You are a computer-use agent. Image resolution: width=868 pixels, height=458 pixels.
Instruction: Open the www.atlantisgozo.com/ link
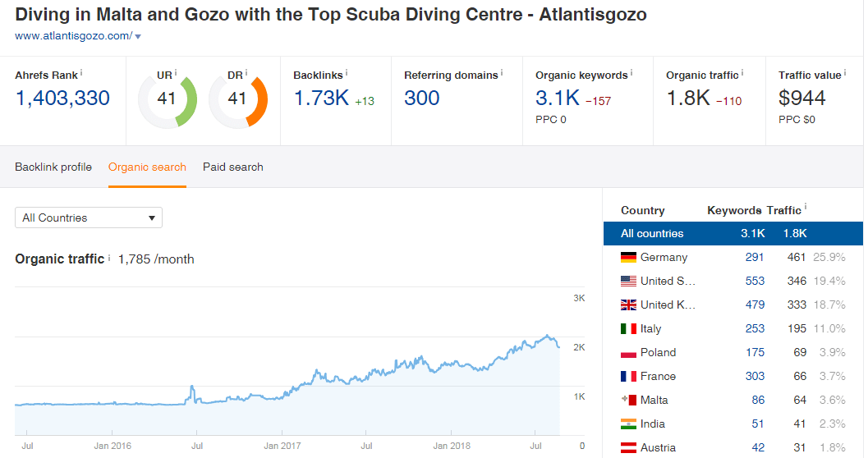click(74, 36)
